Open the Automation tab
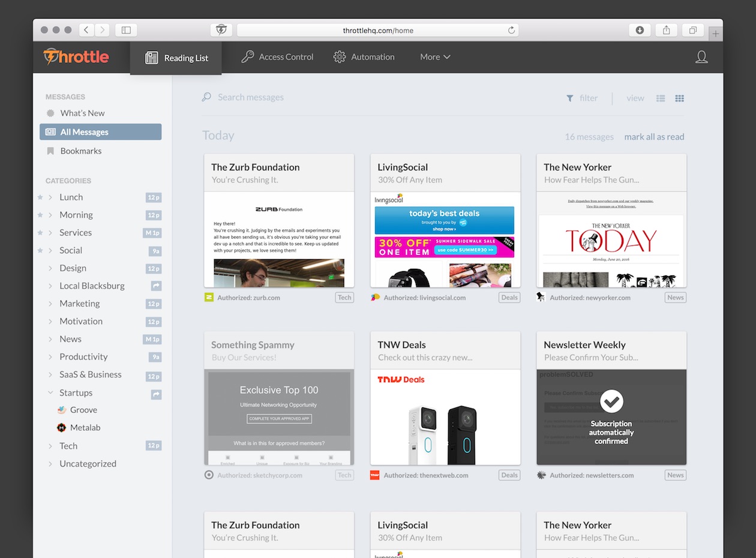Image resolution: width=756 pixels, height=558 pixels. coord(364,57)
